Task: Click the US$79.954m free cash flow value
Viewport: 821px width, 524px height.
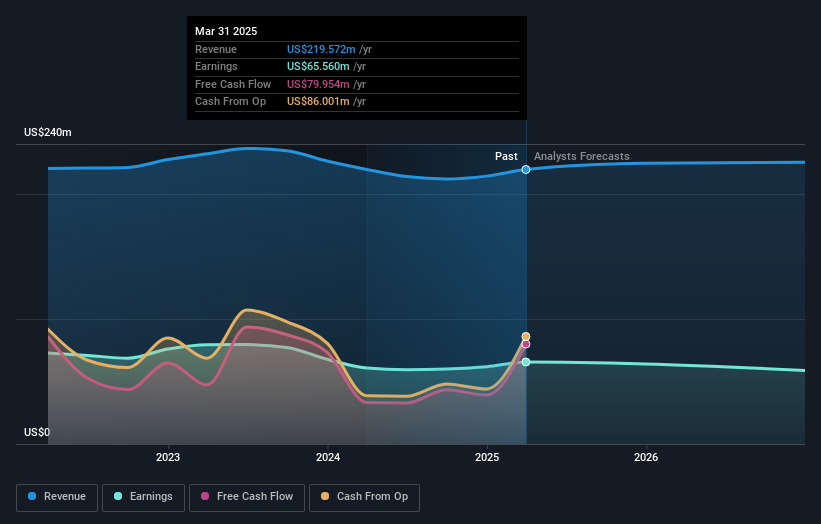Action: click(318, 84)
